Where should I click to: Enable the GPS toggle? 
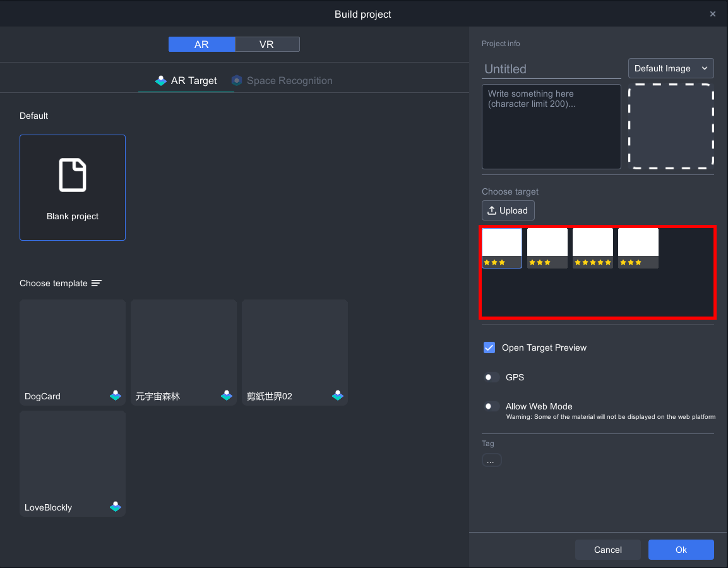[491, 377]
